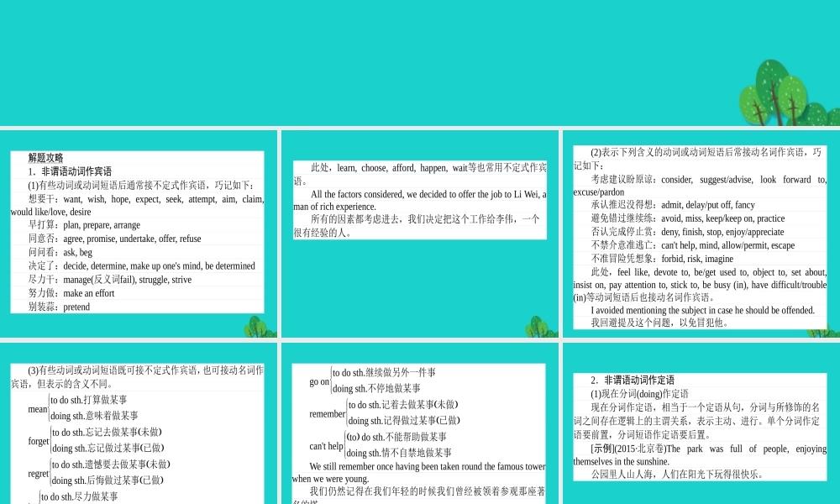Screen dimensions: 840x504
Task: Click the line doing sth.忘记做过某事(已做)
Action: click(x=108, y=448)
